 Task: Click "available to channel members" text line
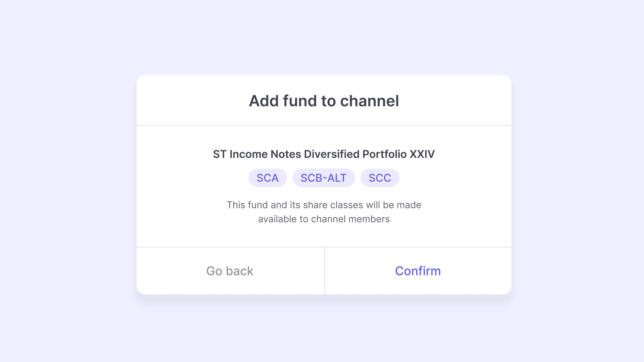click(x=324, y=219)
